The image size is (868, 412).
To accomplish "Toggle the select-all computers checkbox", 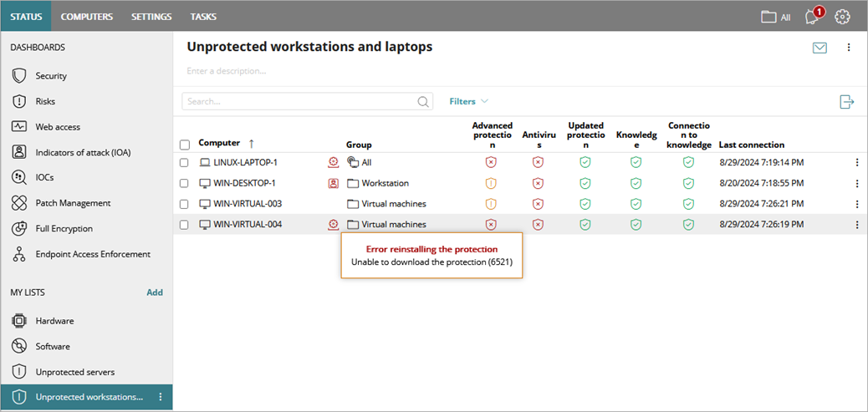I will [x=185, y=145].
